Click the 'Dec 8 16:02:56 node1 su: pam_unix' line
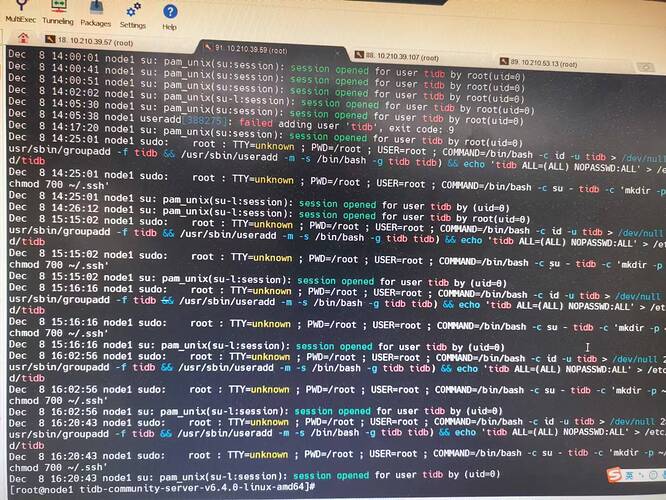This screenshot has width=666, height=500. click(x=256, y=411)
